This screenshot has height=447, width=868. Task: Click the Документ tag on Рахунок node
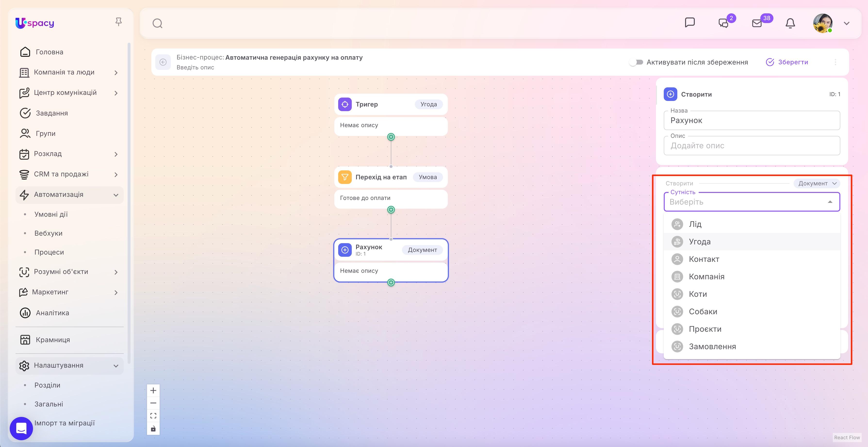click(x=422, y=250)
